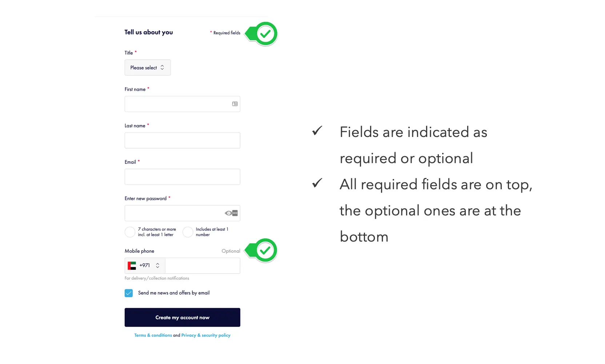605x364 pixels.
Task: Click the 7 characters requirement circle
Action: coord(130,232)
